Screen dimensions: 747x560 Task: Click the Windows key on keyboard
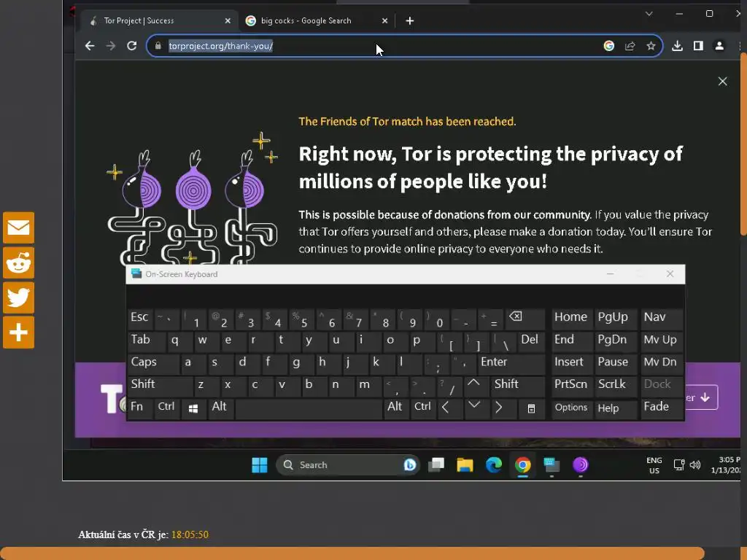pos(193,408)
